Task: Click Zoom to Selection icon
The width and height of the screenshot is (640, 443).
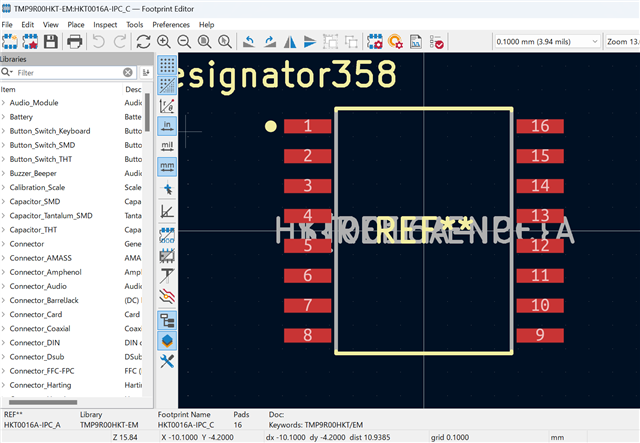Action: [x=225, y=42]
